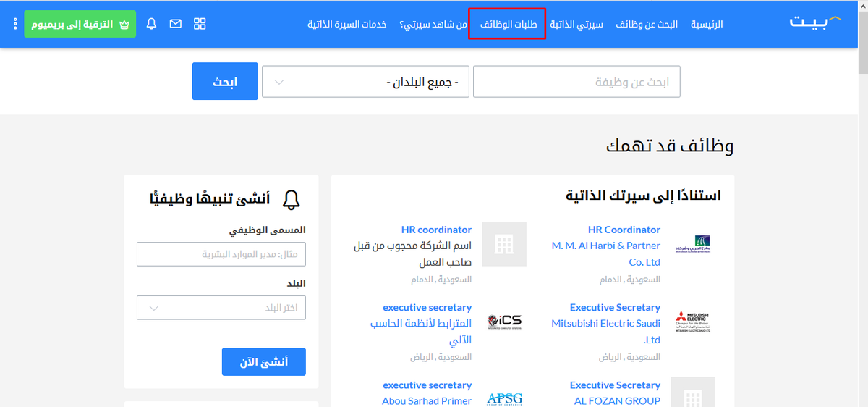Open من شاهد سيرتي؟ menu item
Screen dimensions: 868x407
(x=432, y=24)
